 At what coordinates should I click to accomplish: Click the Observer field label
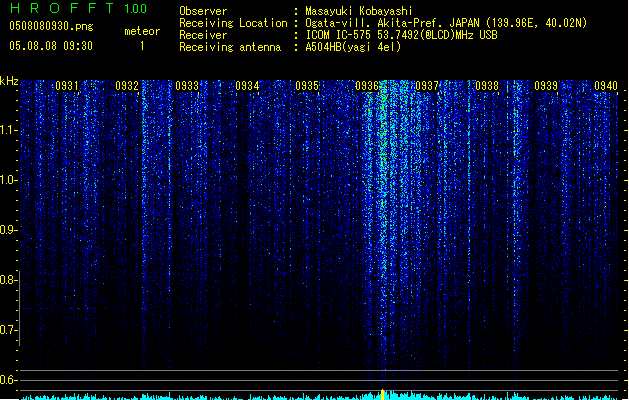click(x=203, y=11)
